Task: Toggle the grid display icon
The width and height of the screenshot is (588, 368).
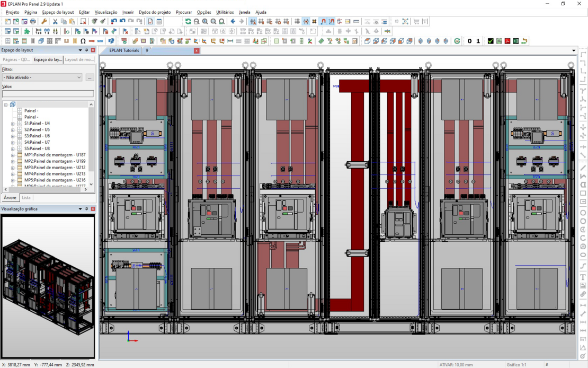Action: click(x=297, y=21)
